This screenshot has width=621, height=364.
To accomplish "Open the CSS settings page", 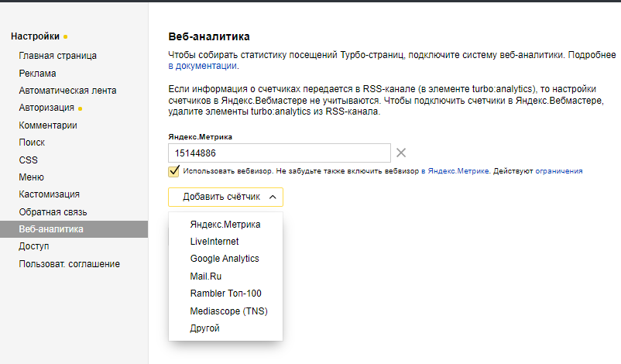I will 28,160.
